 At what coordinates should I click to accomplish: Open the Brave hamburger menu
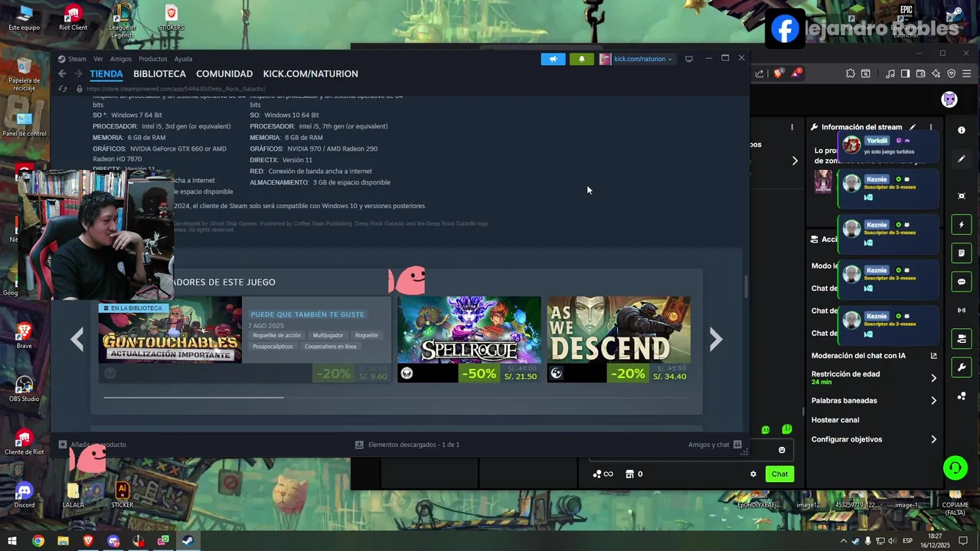[x=969, y=73]
